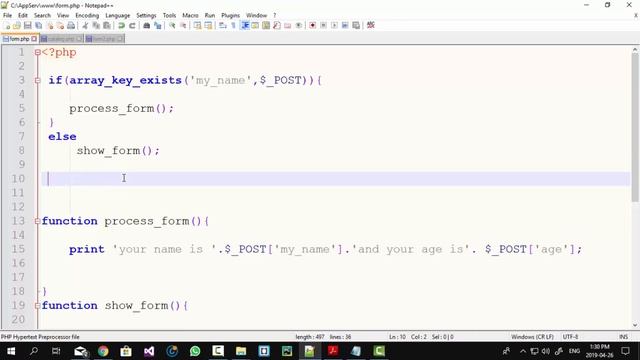Click the scrollbar up arrow
The width and height of the screenshot is (640, 360).
(x=635, y=49)
